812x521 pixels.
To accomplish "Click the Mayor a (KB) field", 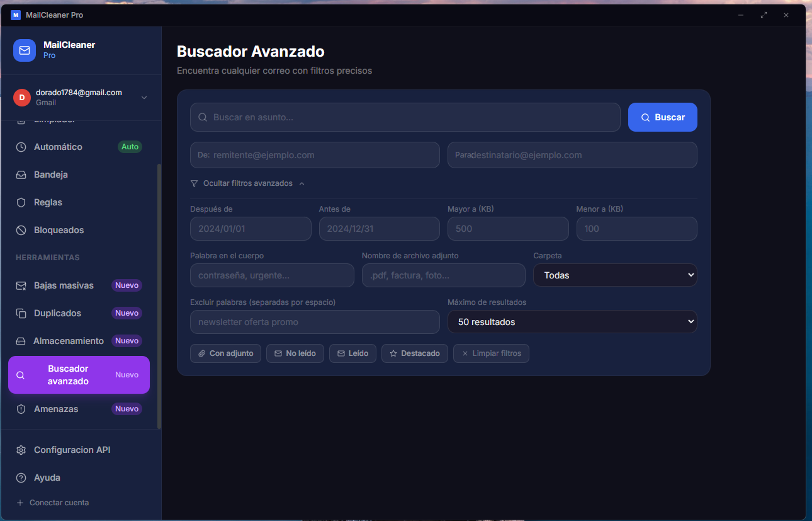I will click(508, 229).
